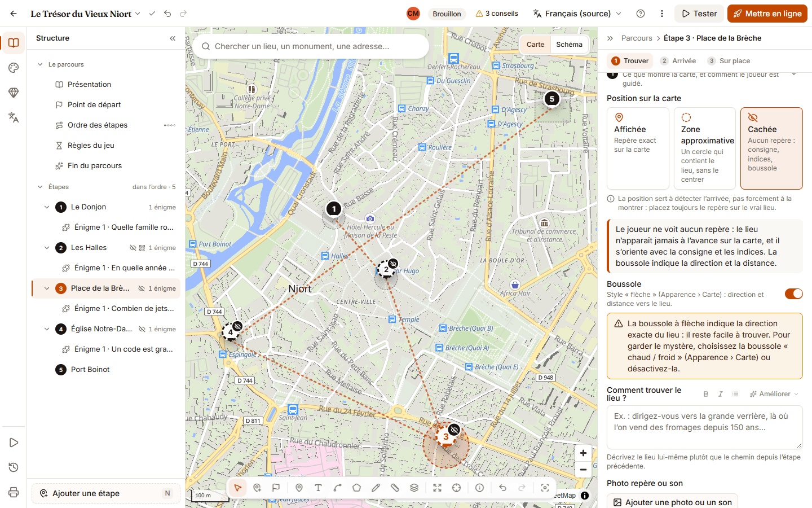812x508 pixels.
Task: Open the Trouver tab
Action: (630, 61)
